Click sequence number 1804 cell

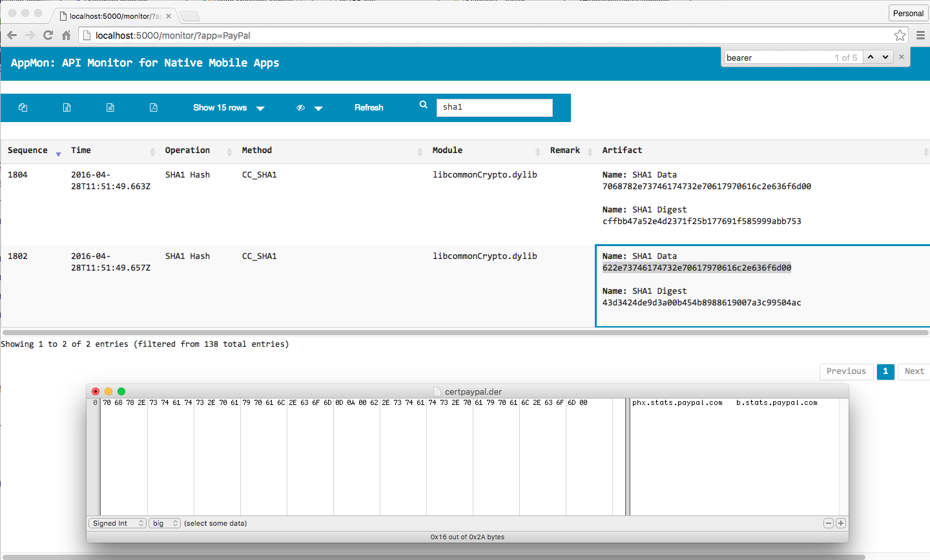pos(18,175)
